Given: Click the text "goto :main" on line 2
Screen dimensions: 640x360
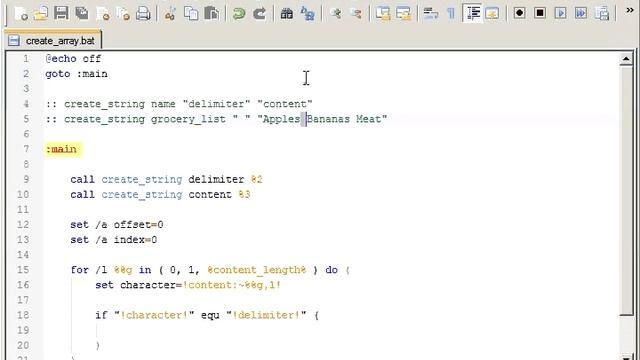Looking at the screenshot, I should (76, 74).
